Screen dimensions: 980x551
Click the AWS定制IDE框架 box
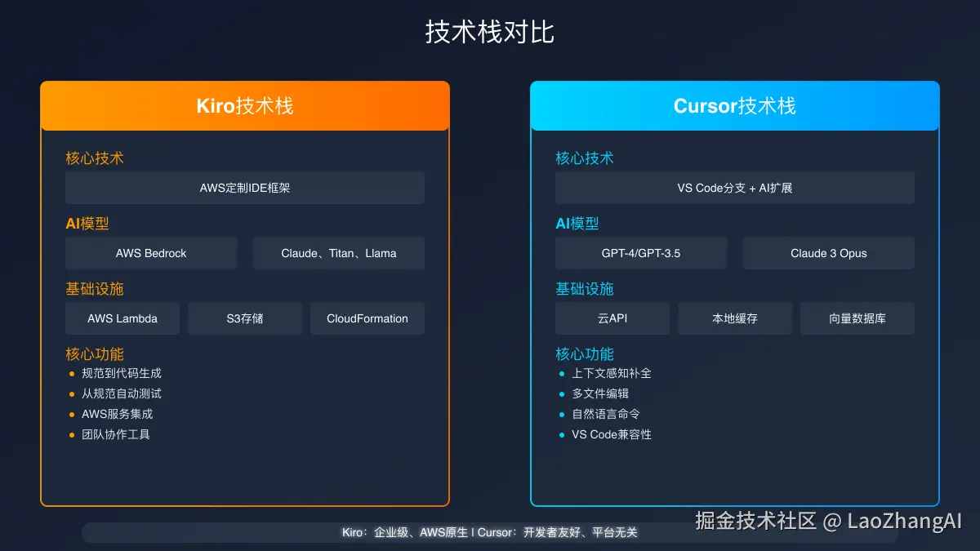coord(245,188)
